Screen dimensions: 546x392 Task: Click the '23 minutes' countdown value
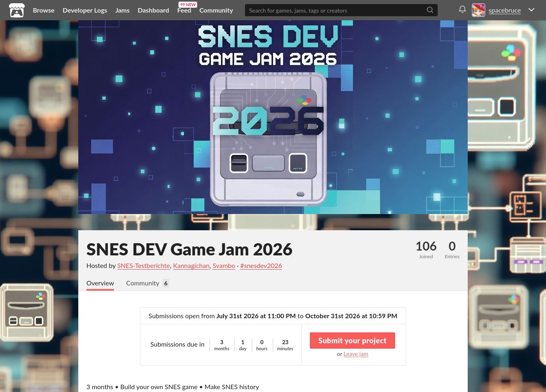(x=285, y=345)
